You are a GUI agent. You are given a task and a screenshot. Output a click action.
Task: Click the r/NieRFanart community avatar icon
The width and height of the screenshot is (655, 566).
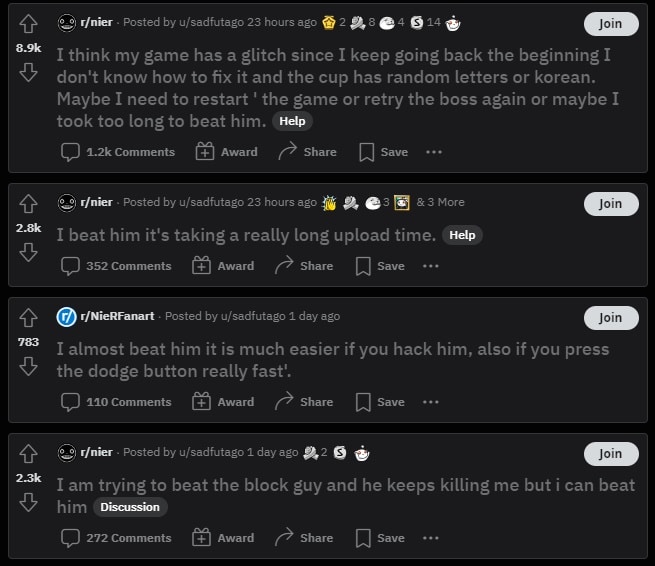pos(66,316)
